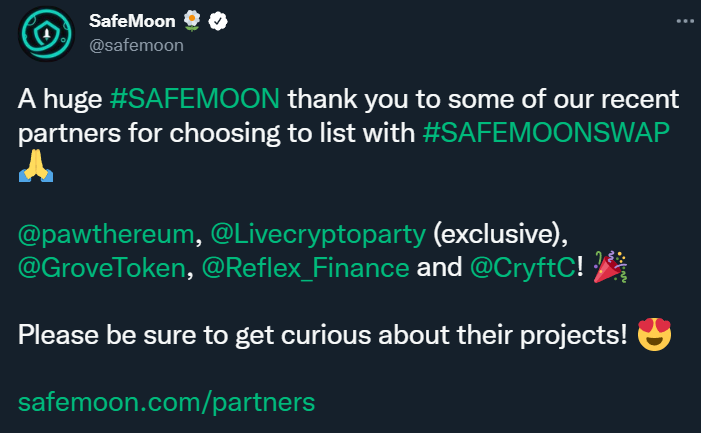Open the @Reflex_Finance mention

(305, 268)
